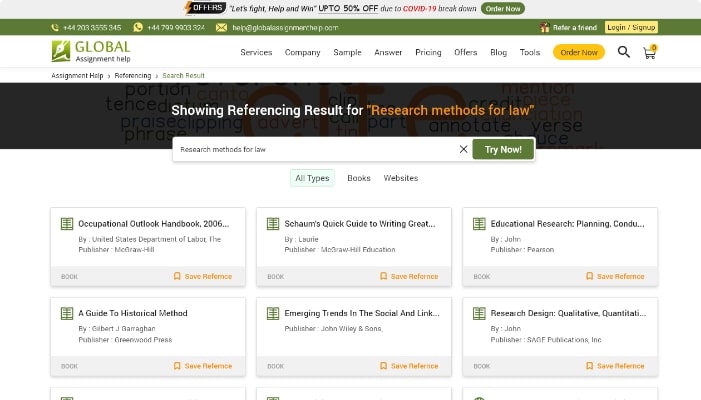Click the Assignment Help breadcrumb
701x400 pixels.
[77, 76]
